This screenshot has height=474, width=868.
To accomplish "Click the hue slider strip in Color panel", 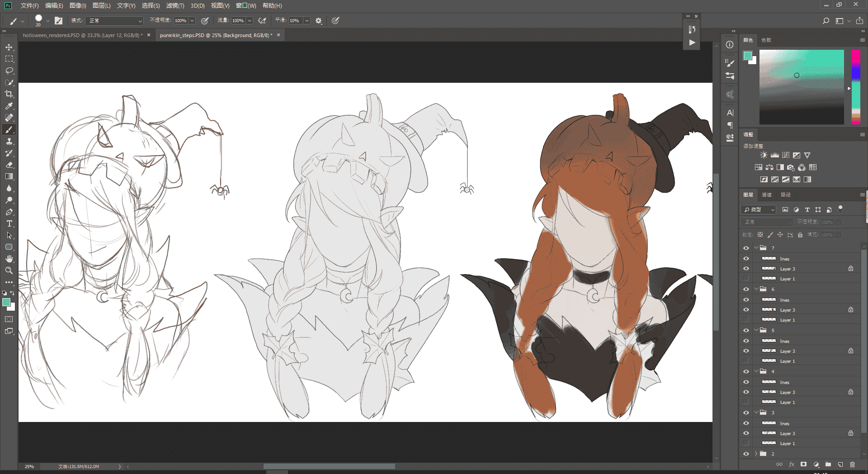I will coord(856,87).
